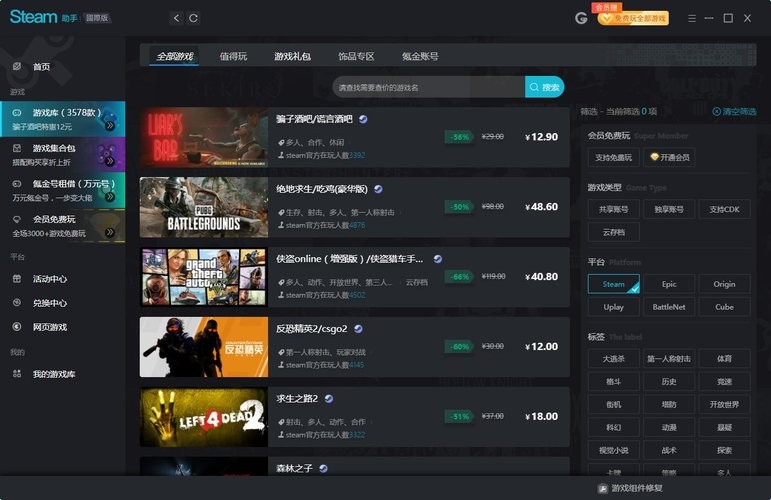The image size is (771, 500).
Task: Switch to the 氪金账号 tab
Action: click(x=420, y=56)
